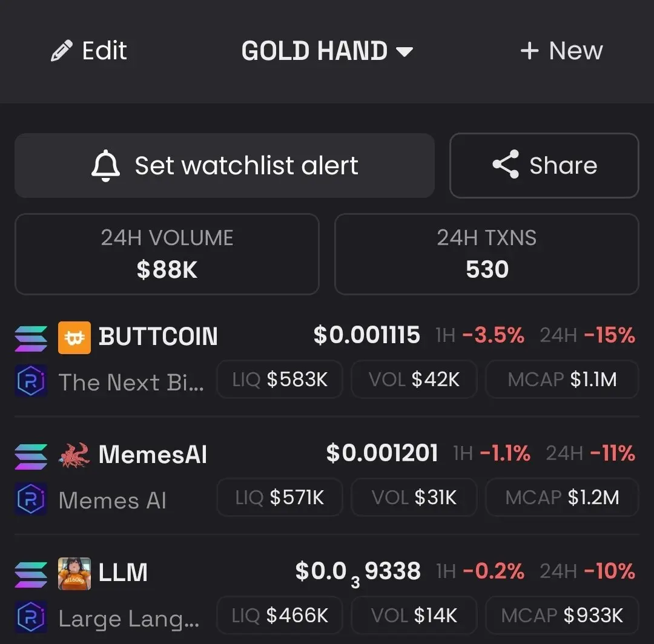
Task: Click Set watchlist alert text
Action: click(x=246, y=165)
